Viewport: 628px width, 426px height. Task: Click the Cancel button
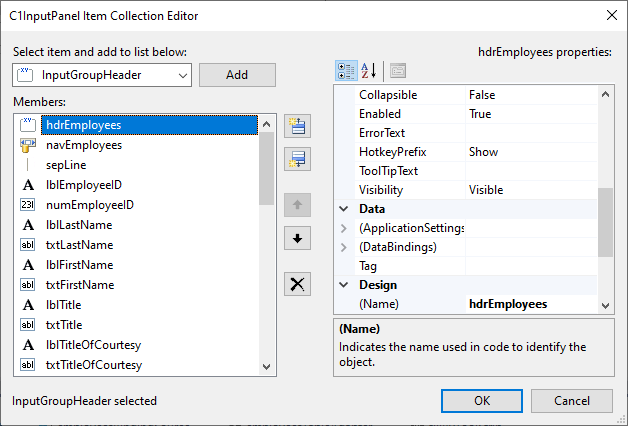570,401
